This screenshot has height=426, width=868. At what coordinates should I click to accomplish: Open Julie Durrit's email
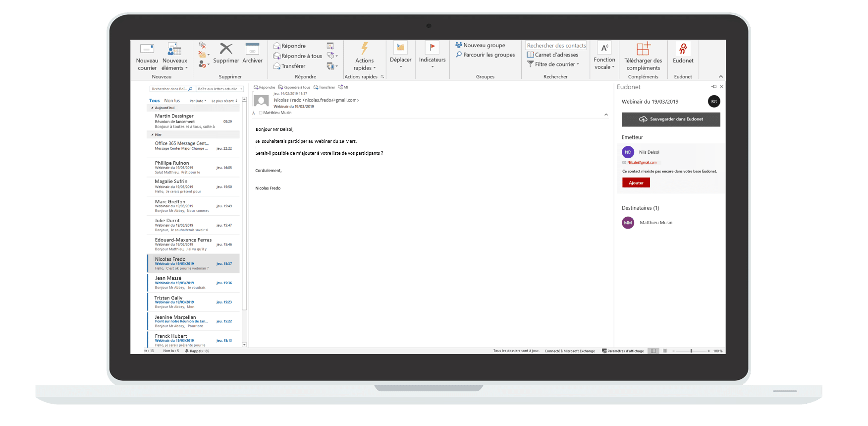193,225
